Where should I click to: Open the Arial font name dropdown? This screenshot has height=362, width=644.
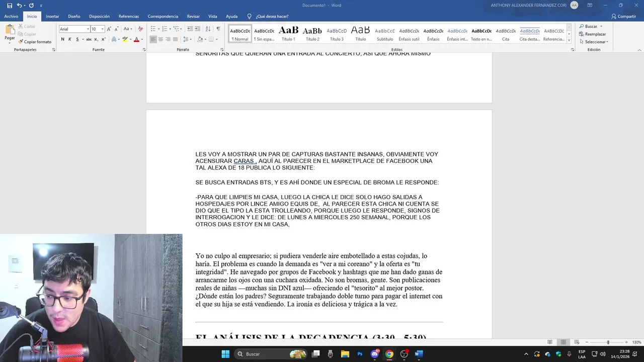coord(88,29)
